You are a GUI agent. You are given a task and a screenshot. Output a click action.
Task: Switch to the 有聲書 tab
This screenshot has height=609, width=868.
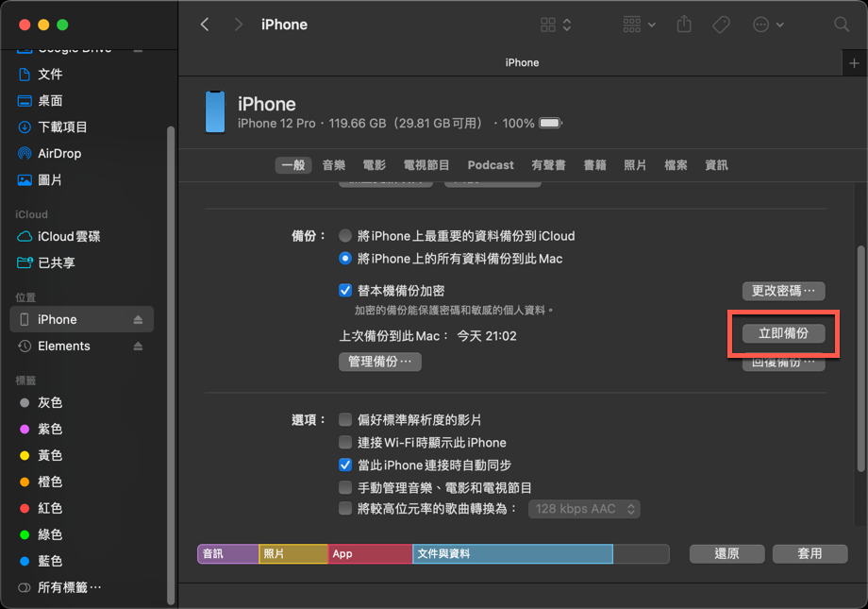pos(548,165)
